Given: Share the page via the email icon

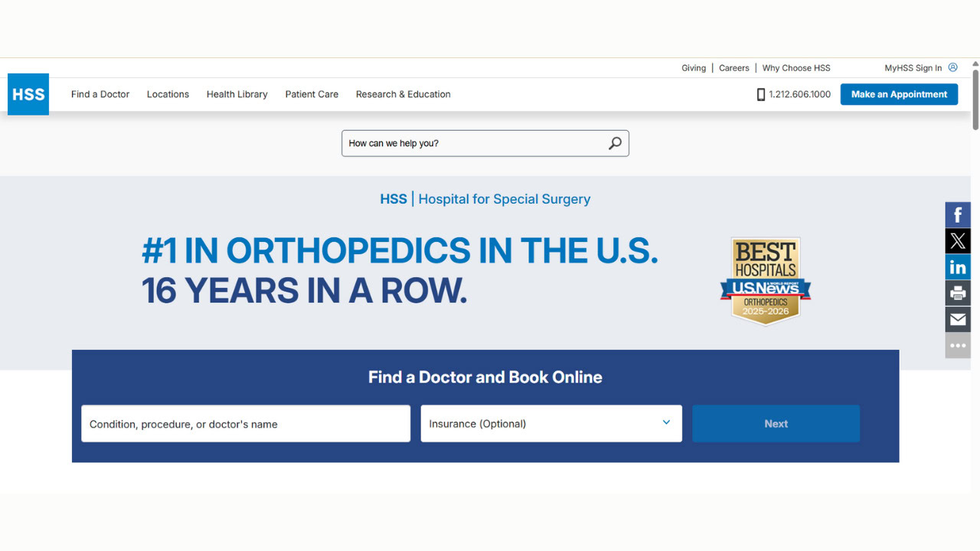Looking at the screenshot, I should coord(957,319).
